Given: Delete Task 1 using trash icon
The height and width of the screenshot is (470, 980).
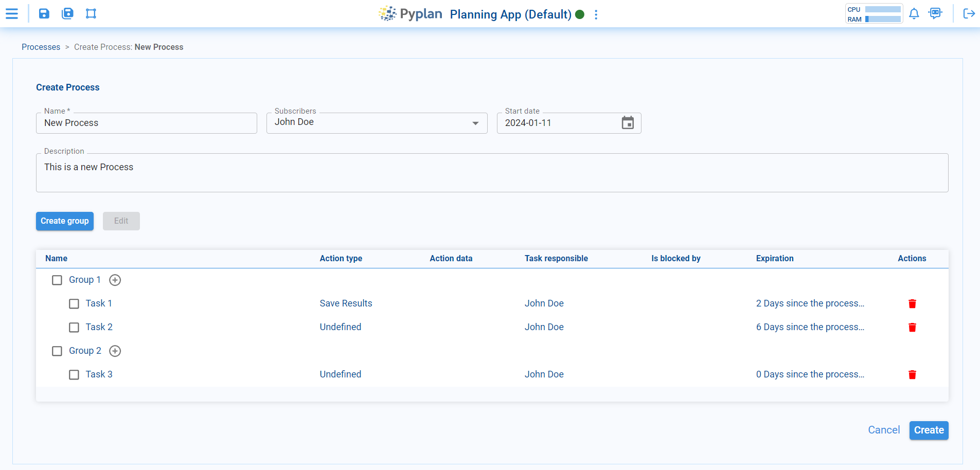Looking at the screenshot, I should 912,304.
